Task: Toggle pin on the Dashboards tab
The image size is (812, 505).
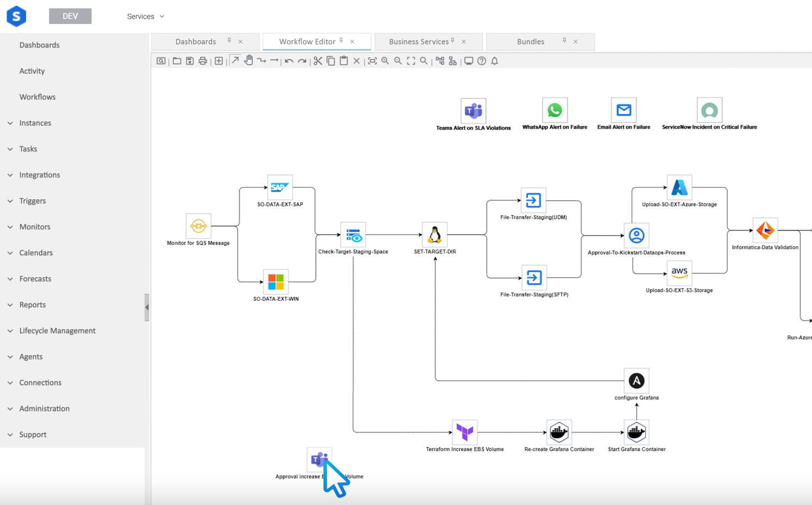Action: 229,40
